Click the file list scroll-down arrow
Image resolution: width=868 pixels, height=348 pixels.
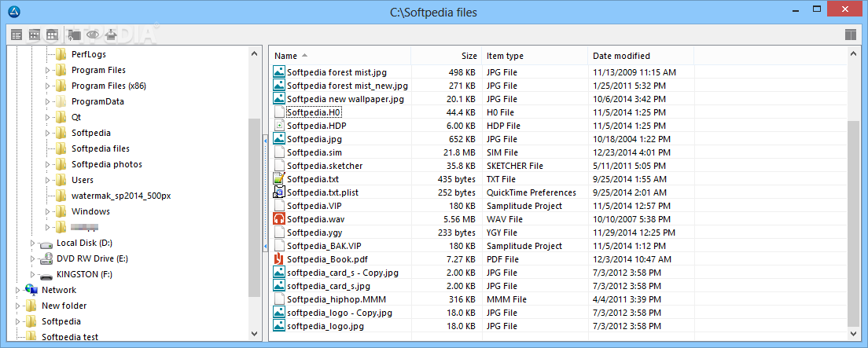[853, 334]
